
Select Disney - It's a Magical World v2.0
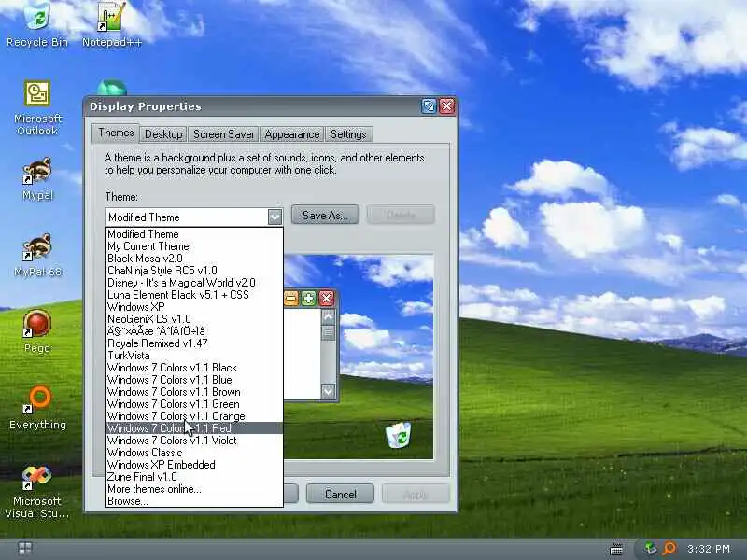194,283
